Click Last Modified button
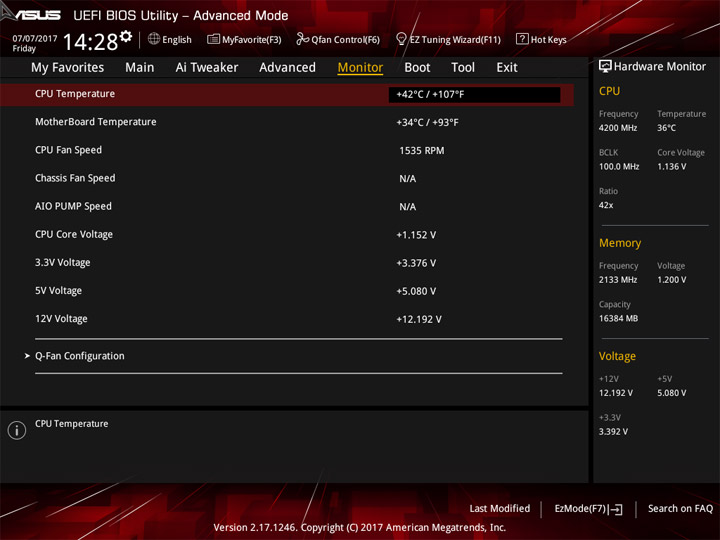 500,508
